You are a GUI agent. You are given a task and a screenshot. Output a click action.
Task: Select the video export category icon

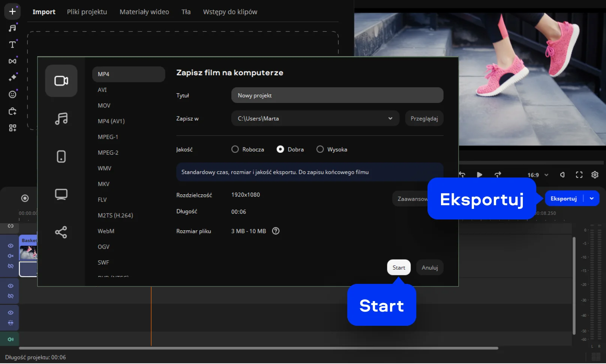[x=61, y=81]
